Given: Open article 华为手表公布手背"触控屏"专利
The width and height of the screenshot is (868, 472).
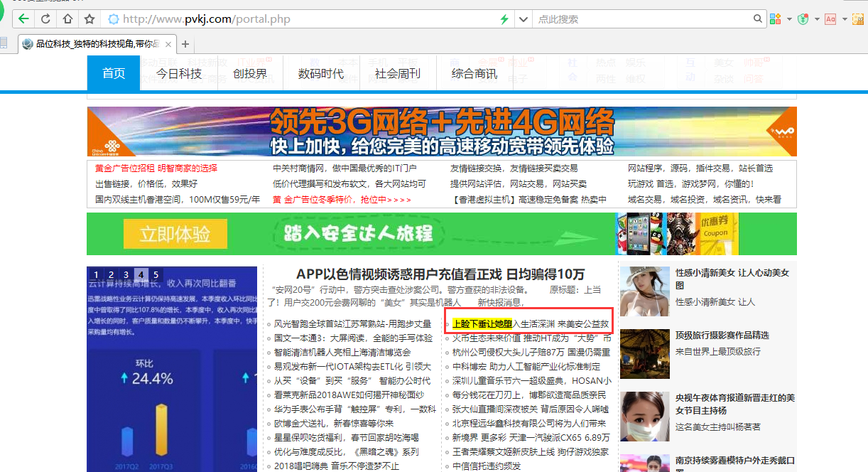Looking at the screenshot, I should (x=354, y=409).
